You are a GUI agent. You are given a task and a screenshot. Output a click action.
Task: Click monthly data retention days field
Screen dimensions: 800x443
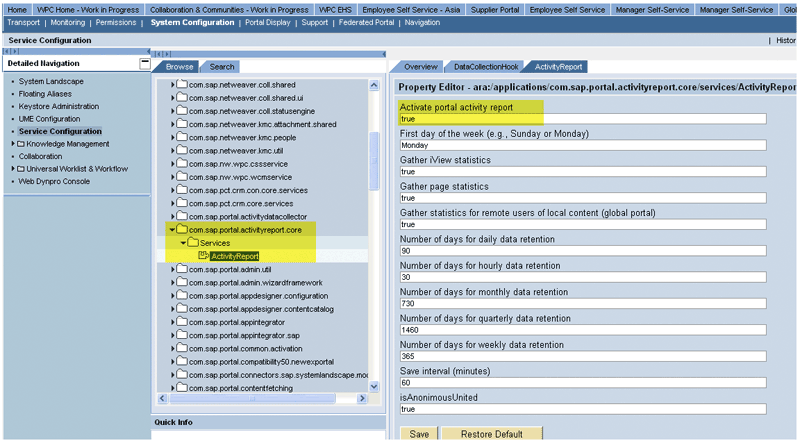[x=583, y=304]
